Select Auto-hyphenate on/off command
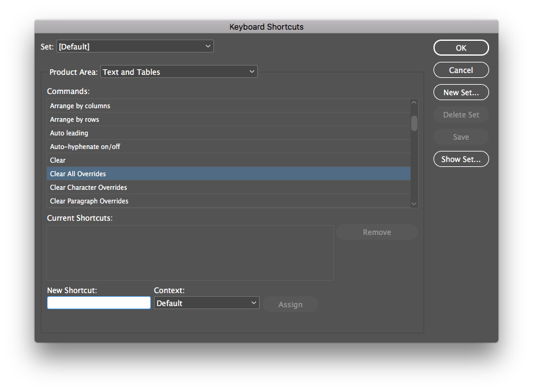 pos(228,147)
